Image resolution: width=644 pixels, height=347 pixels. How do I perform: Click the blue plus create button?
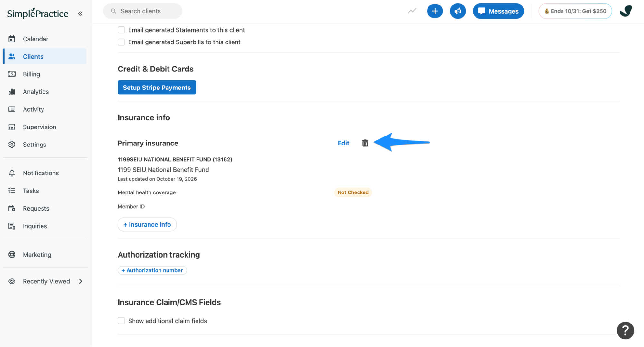(x=435, y=11)
